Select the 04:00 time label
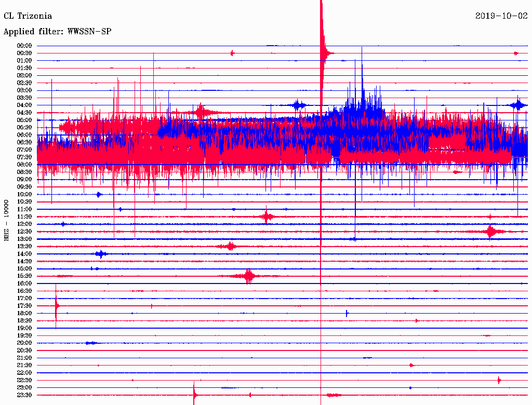The image size is (532, 405). pos(24,105)
